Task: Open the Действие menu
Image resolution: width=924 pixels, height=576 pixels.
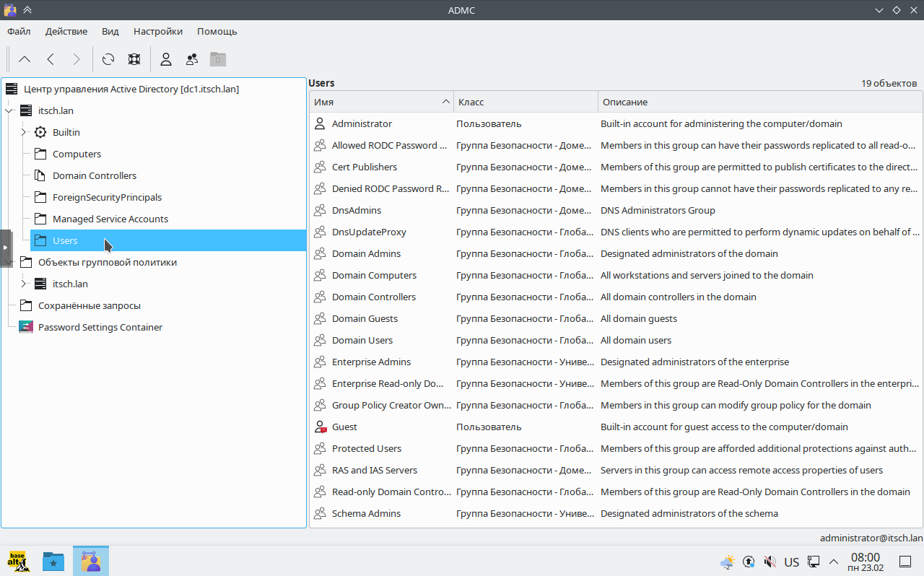Action: point(66,31)
